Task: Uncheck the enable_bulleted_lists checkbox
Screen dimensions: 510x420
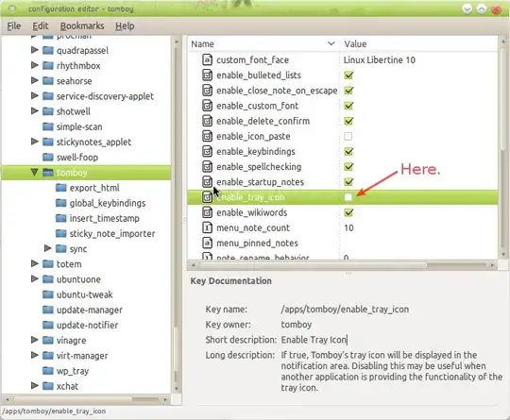Action: click(x=348, y=76)
